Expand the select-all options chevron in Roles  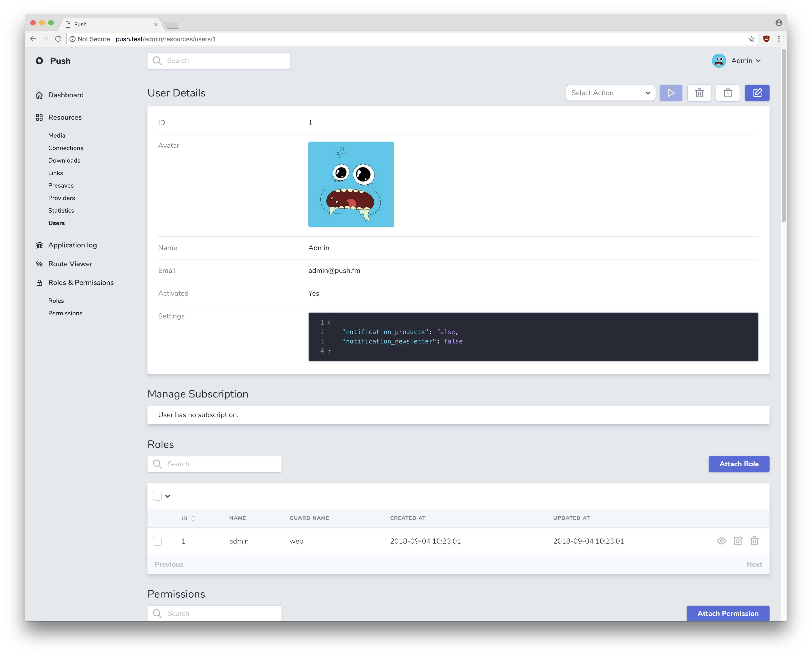[x=168, y=496]
